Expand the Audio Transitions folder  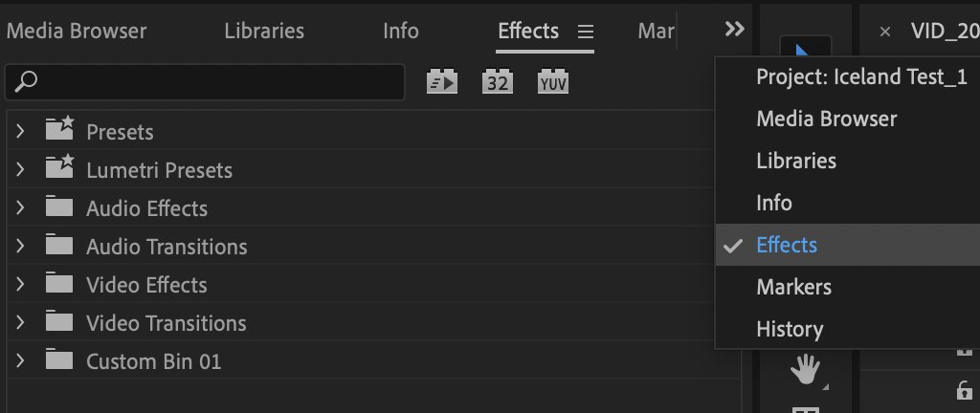tap(20, 246)
